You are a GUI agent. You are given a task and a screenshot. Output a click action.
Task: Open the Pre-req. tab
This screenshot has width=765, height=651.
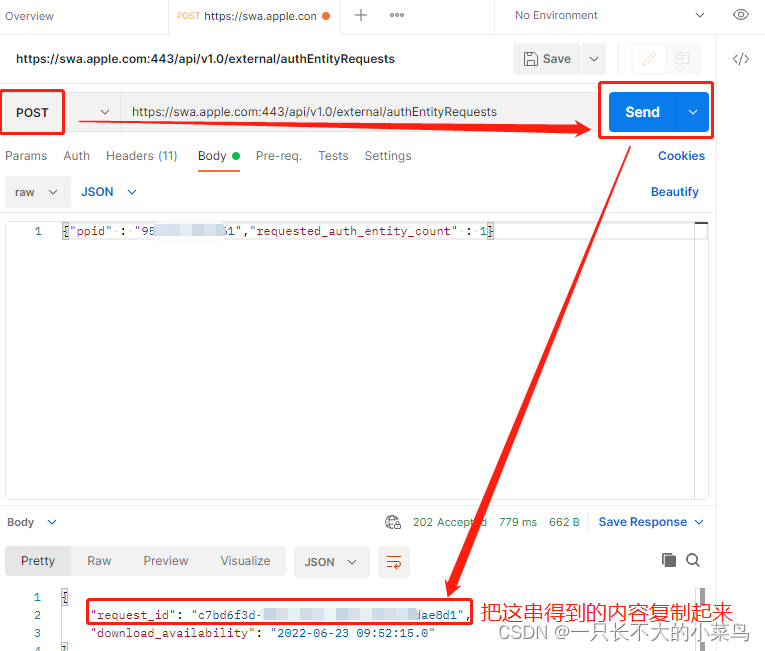[279, 156]
